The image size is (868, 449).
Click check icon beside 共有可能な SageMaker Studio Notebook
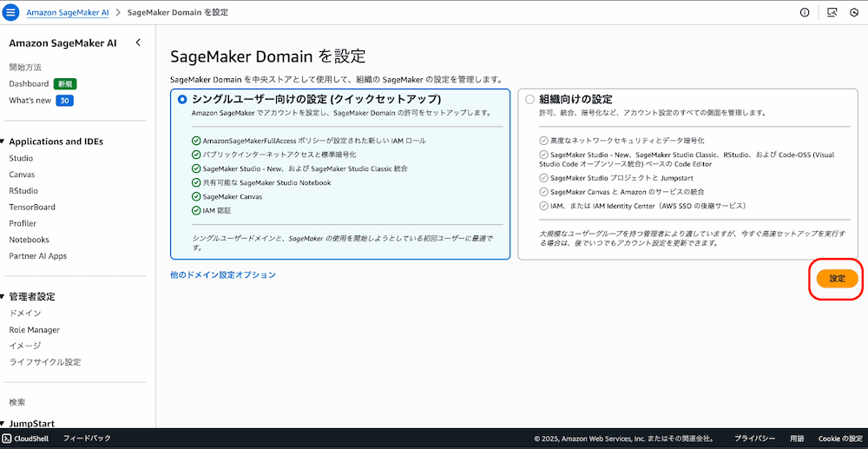[196, 182]
